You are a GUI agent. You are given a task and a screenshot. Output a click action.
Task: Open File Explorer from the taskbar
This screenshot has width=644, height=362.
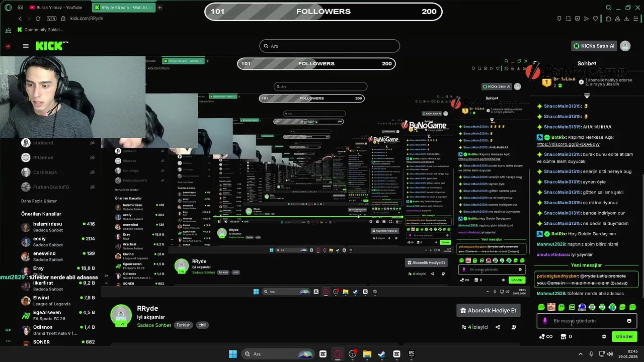(x=367, y=354)
